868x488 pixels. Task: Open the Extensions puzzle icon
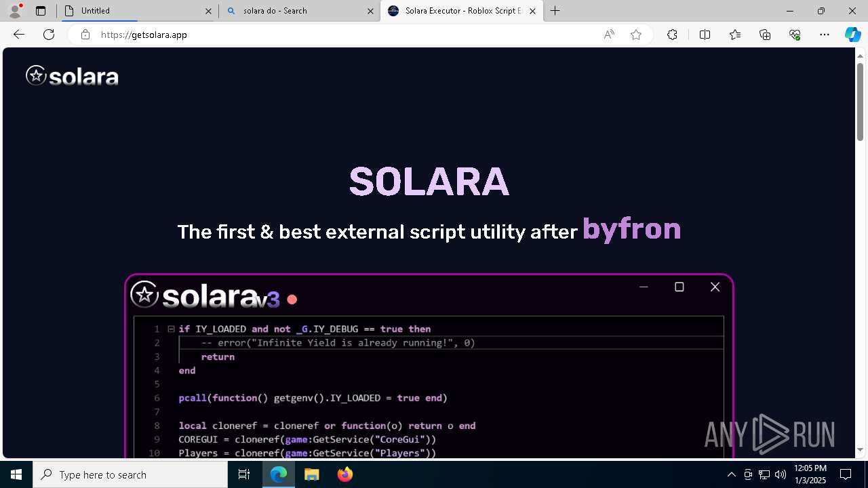(x=672, y=35)
